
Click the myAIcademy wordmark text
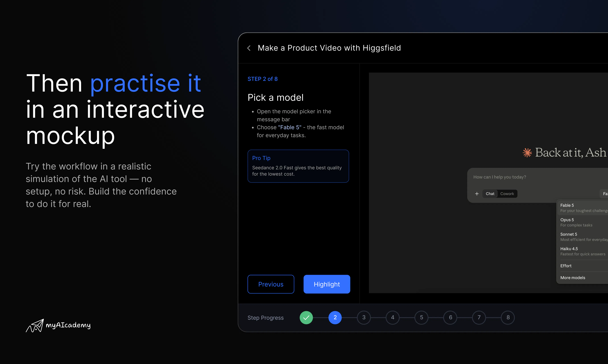click(68, 325)
